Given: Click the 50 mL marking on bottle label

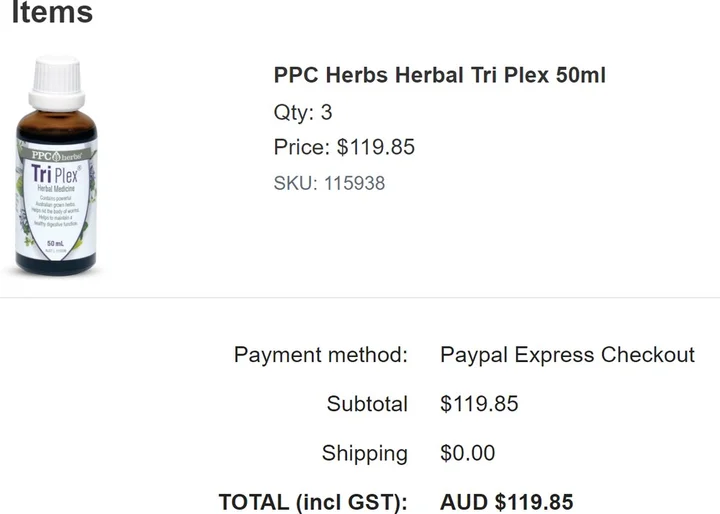Looking at the screenshot, I should (56, 243).
